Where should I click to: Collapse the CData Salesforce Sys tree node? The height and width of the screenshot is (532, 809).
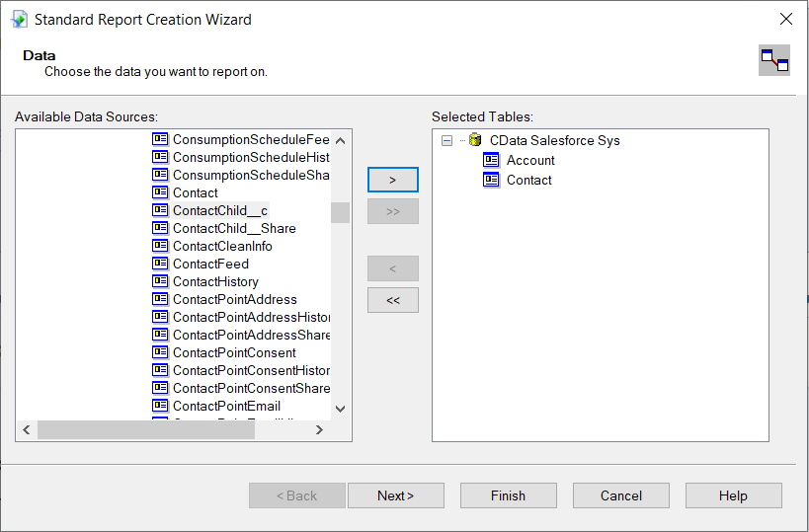pos(447,140)
